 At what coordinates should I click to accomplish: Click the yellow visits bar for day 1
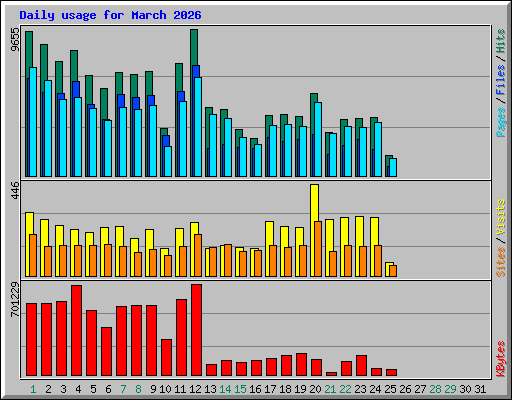(x=29, y=223)
